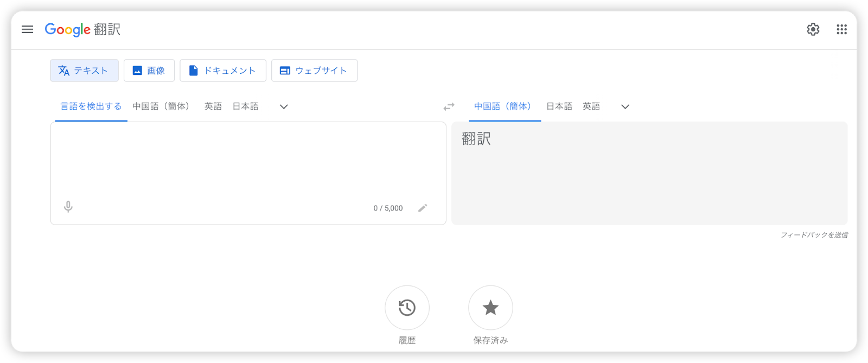This screenshot has width=868, height=363.
Task: Expand the source language list
Action: 284,106
